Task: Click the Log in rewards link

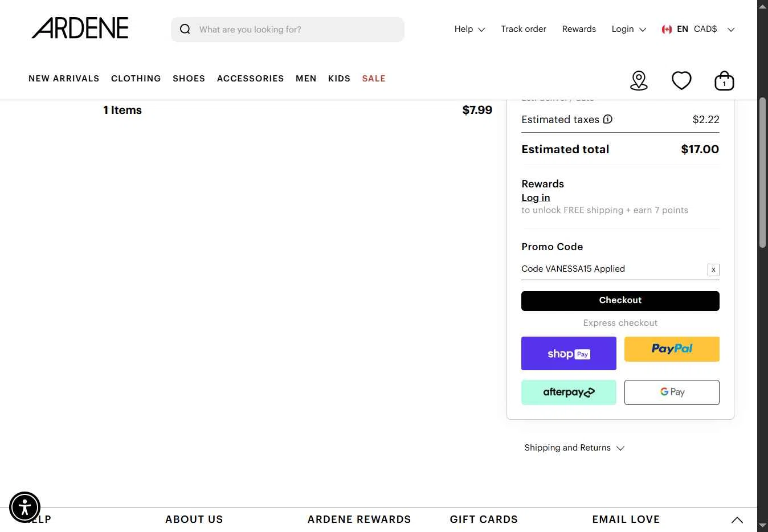Action: 536,198
